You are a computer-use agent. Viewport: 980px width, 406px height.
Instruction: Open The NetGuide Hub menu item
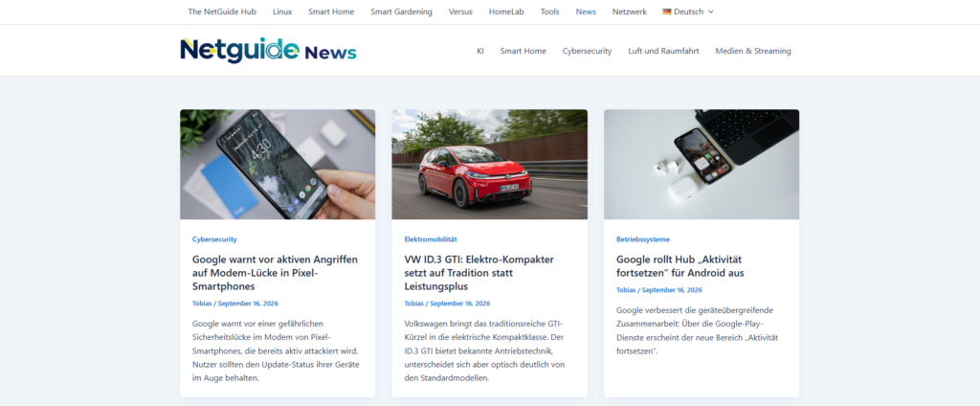(222, 11)
